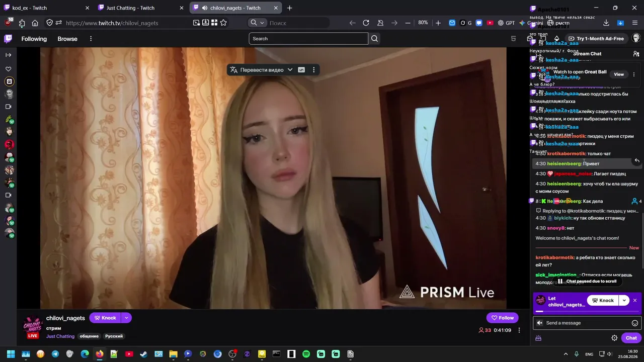644x362 pixels.
Task: Toggle chat input mute icon
Action: point(540,323)
